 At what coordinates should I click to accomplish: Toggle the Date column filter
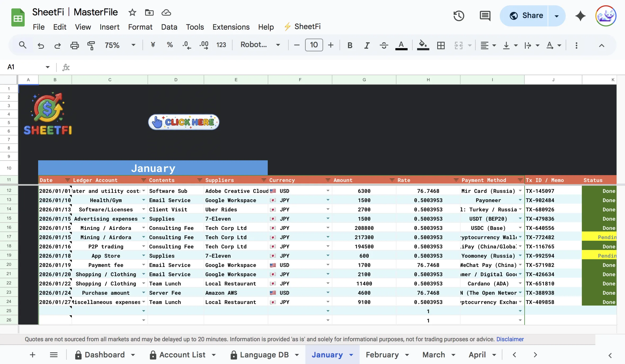67,180
